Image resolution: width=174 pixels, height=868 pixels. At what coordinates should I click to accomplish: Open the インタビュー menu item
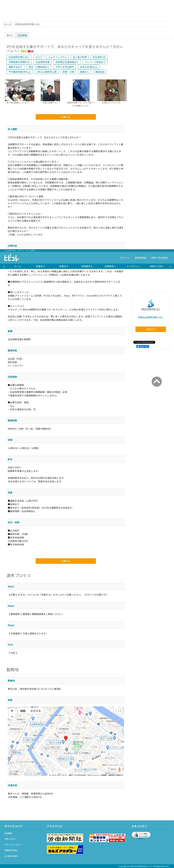click(x=133, y=266)
